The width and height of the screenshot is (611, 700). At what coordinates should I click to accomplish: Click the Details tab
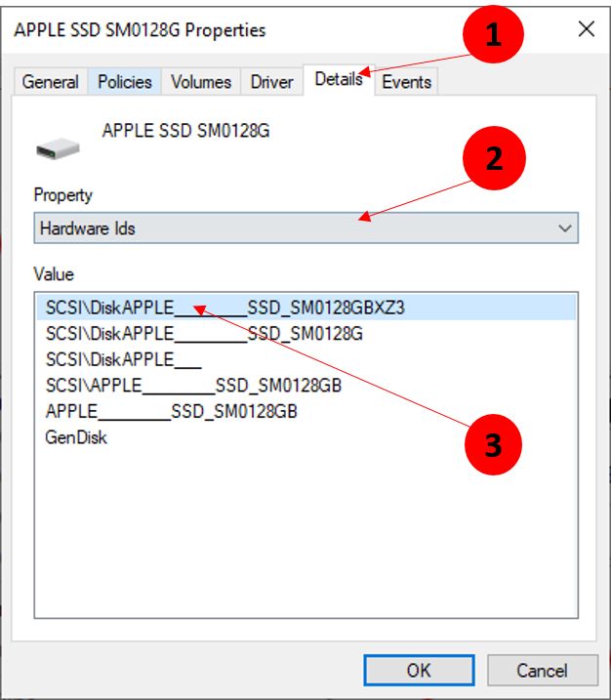tap(339, 79)
